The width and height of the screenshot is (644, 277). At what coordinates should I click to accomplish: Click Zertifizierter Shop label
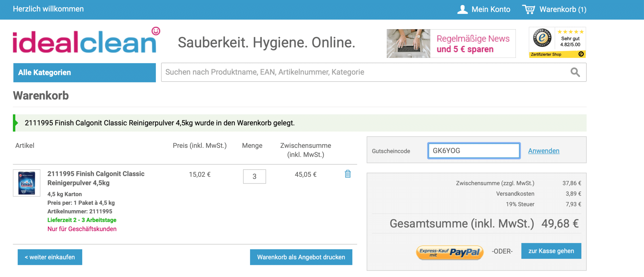coord(546,54)
